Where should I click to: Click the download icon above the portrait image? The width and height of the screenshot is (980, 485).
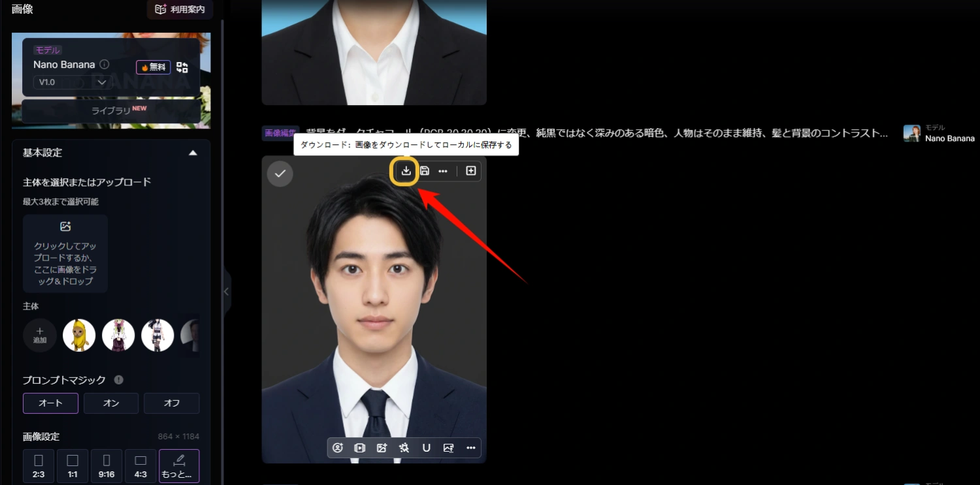click(x=406, y=170)
